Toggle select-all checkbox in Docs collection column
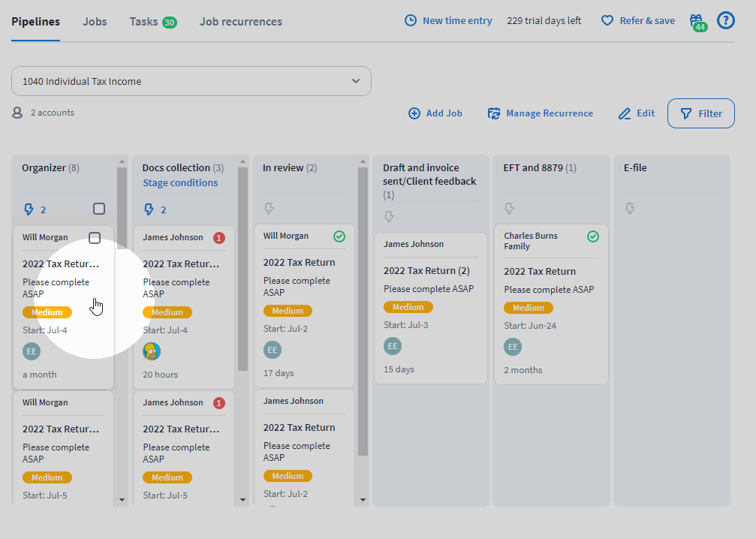The height and width of the screenshot is (539, 756). [x=220, y=209]
